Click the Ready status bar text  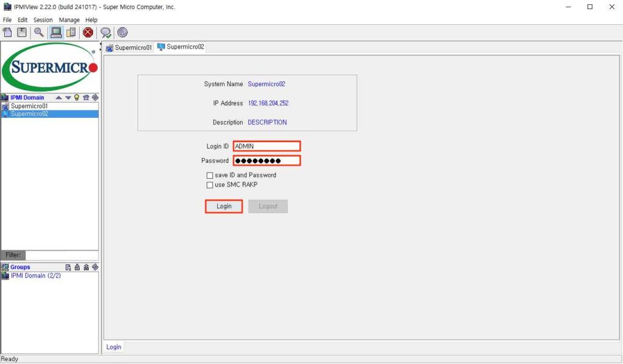click(10, 359)
